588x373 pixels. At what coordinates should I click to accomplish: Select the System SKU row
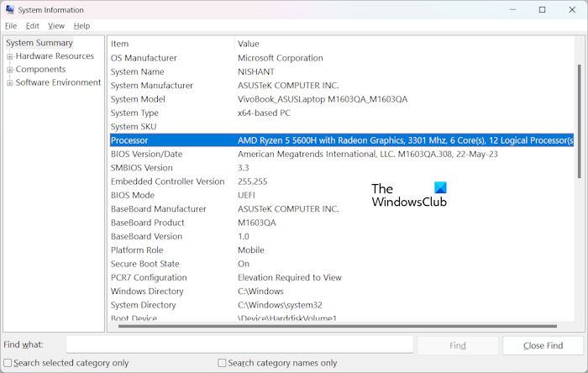pyautogui.click(x=342, y=127)
